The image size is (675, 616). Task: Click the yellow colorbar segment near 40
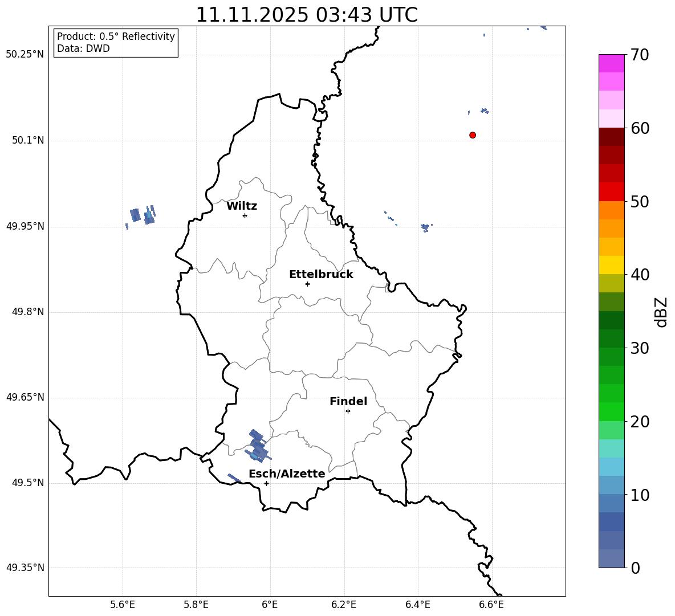(x=611, y=265)
